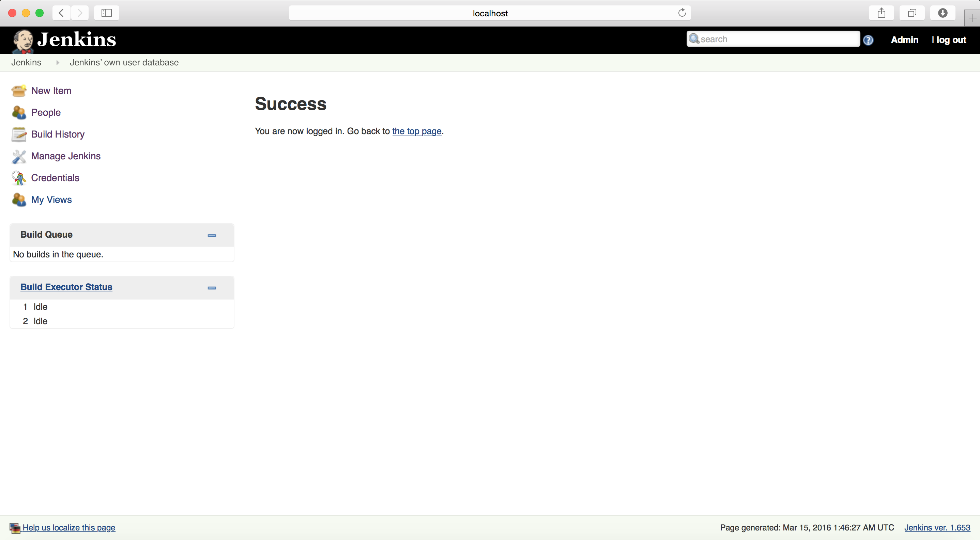This screenshot has width=980, height=540.
Task: Click 'No builds in the queue.' text
Action: coord(58,254)
